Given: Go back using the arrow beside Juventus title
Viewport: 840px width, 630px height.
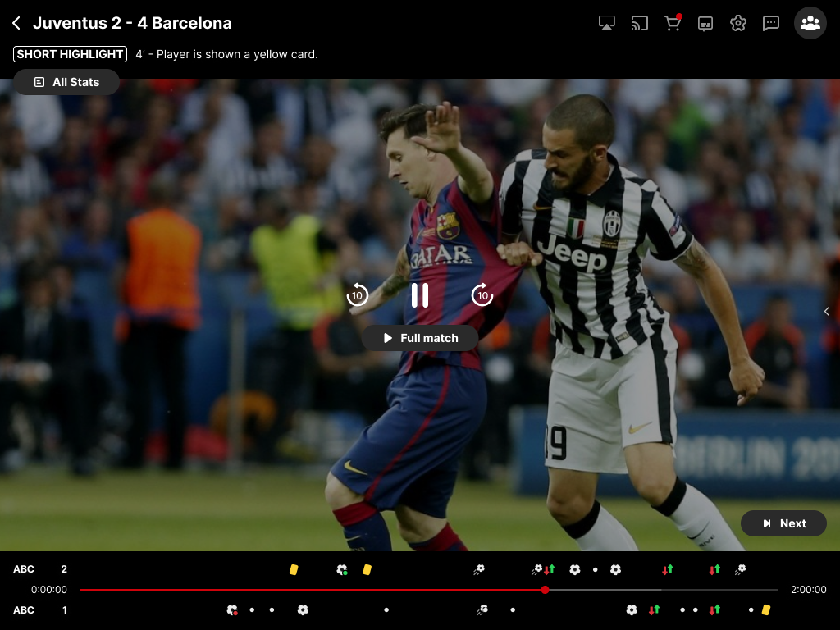Looking at the screenshot, I should coord(16,23).
